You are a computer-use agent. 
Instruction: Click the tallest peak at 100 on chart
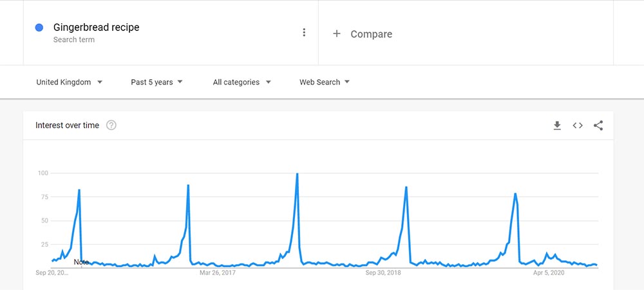click(297, 174)
